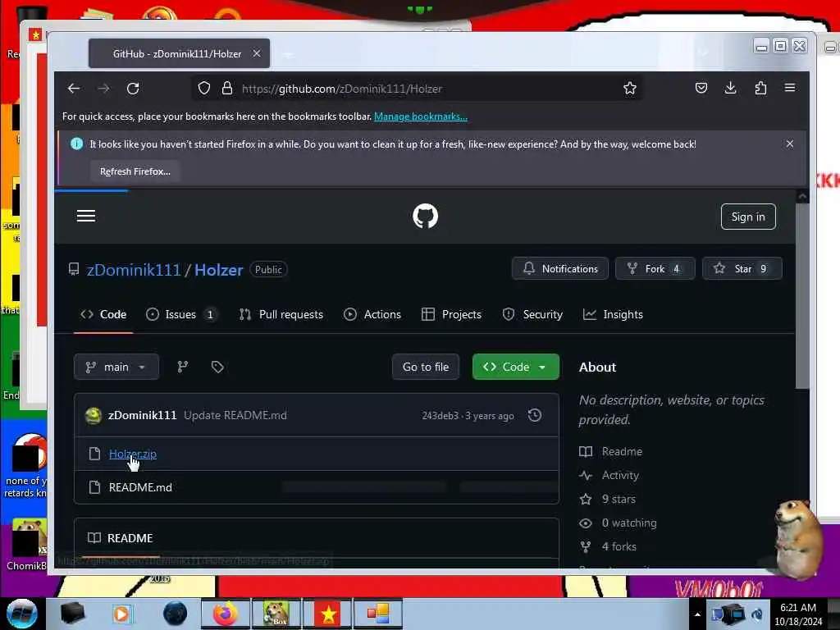
Task: Click the volume speaker tray icon
Action: [x=757, y=614]
